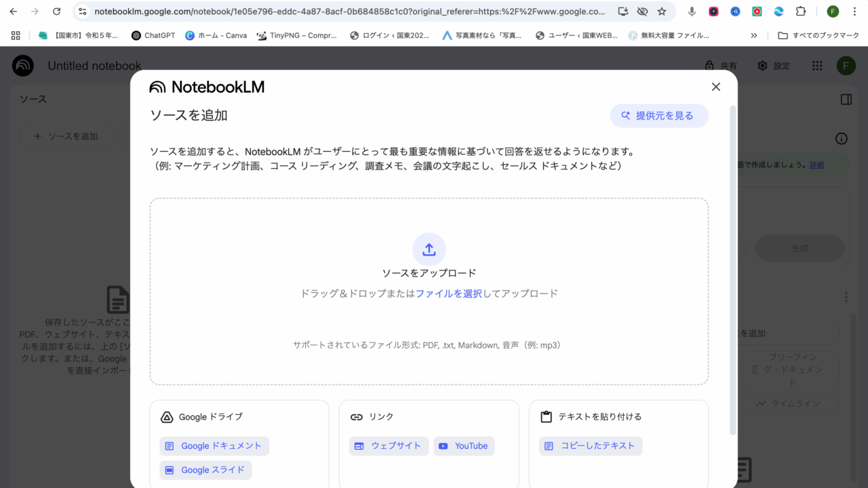Go back in browser history

(14, 12)
